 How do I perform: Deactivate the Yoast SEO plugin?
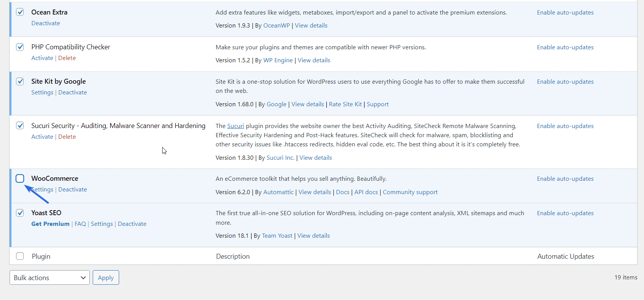[132, 224]
